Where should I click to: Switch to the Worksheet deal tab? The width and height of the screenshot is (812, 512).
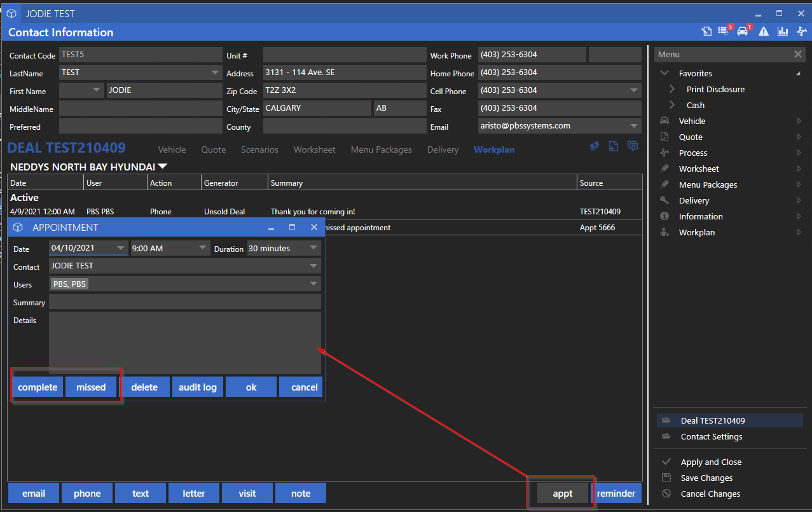pyautogui.click(x=314, y=149)
